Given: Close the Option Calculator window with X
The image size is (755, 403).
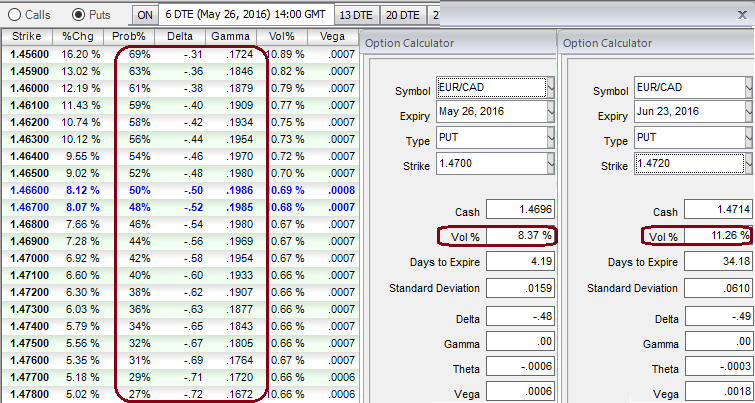Looking at the screenshot, I should click(x=742, y=15).
